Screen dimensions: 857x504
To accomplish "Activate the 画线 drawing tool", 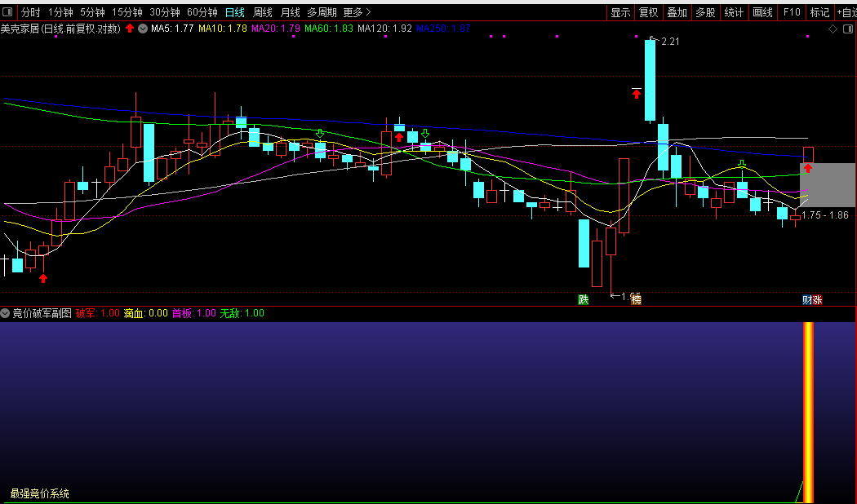I will pos(762,12).
